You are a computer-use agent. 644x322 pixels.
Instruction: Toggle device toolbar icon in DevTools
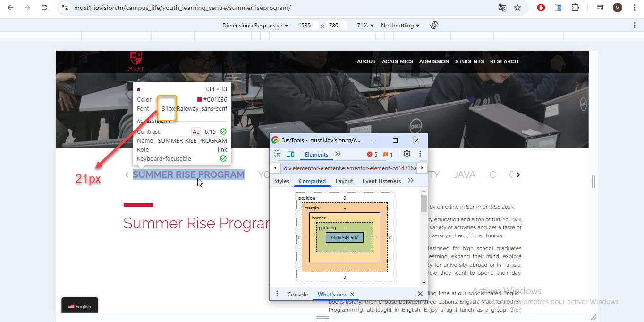290,154
